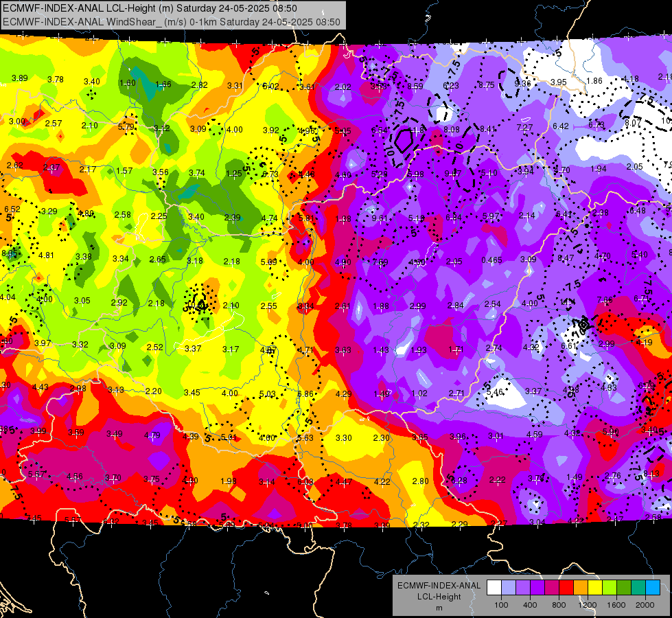Image resolution: width=672 pixels, height=618 pixels.
Task: Click the map value 2.84
Action: 456,306
